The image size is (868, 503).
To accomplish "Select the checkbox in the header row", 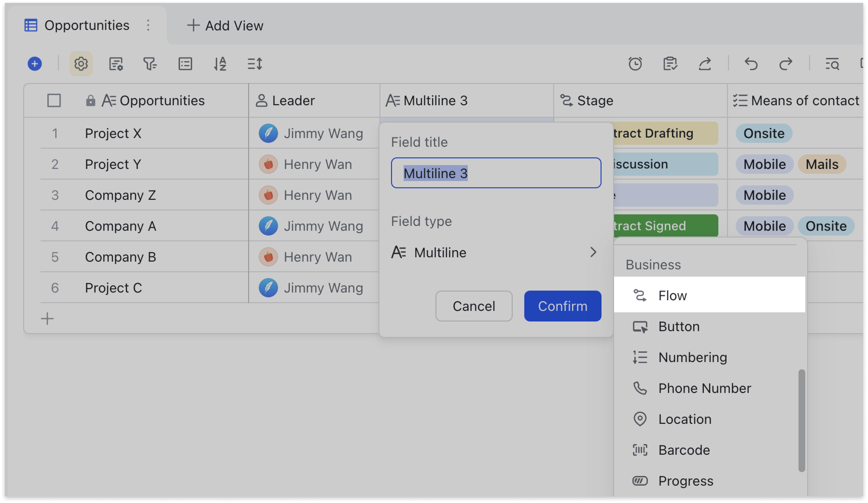I will coord(54,100).
